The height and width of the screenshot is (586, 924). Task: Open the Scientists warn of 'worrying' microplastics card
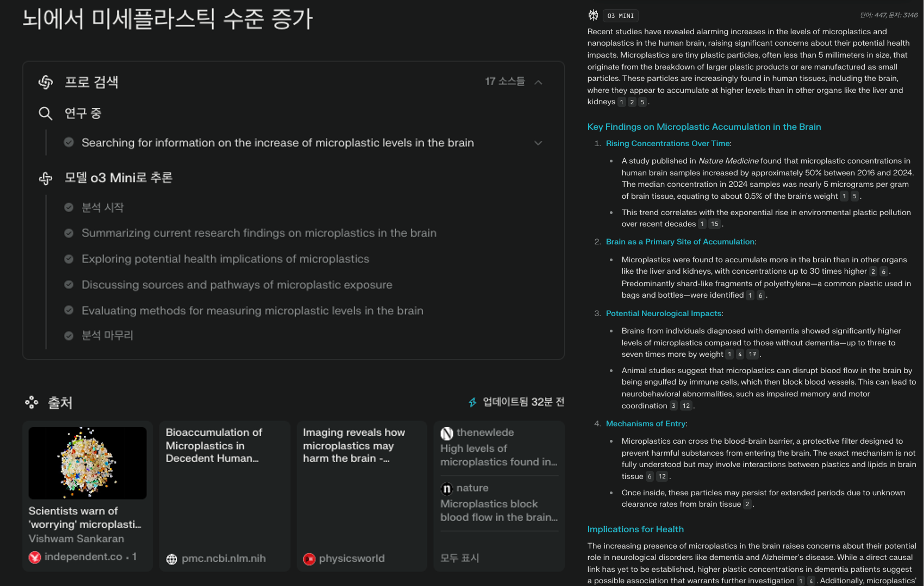pos(87,496)
